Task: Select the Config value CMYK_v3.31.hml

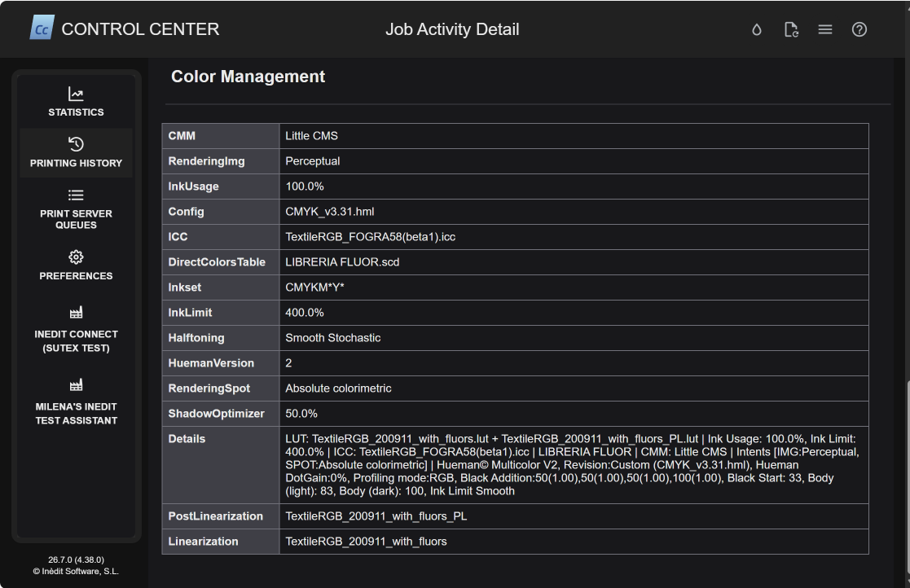Action: 330,212
